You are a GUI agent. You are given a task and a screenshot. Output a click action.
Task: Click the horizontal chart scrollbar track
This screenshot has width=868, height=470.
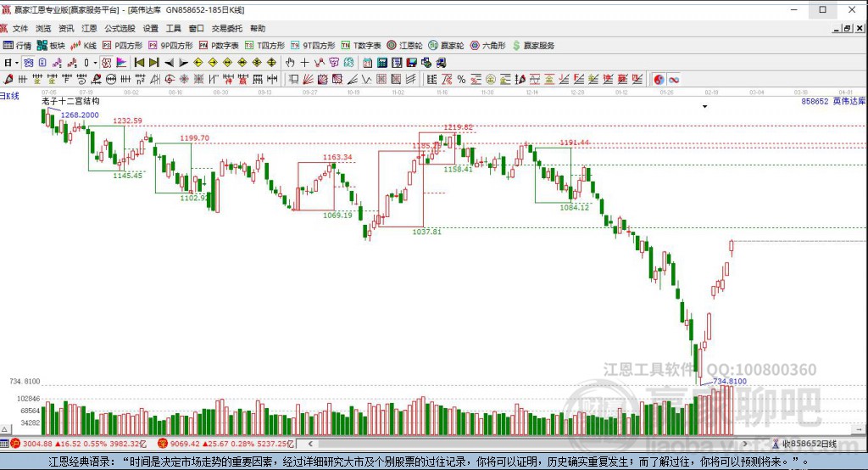[529, 444]
